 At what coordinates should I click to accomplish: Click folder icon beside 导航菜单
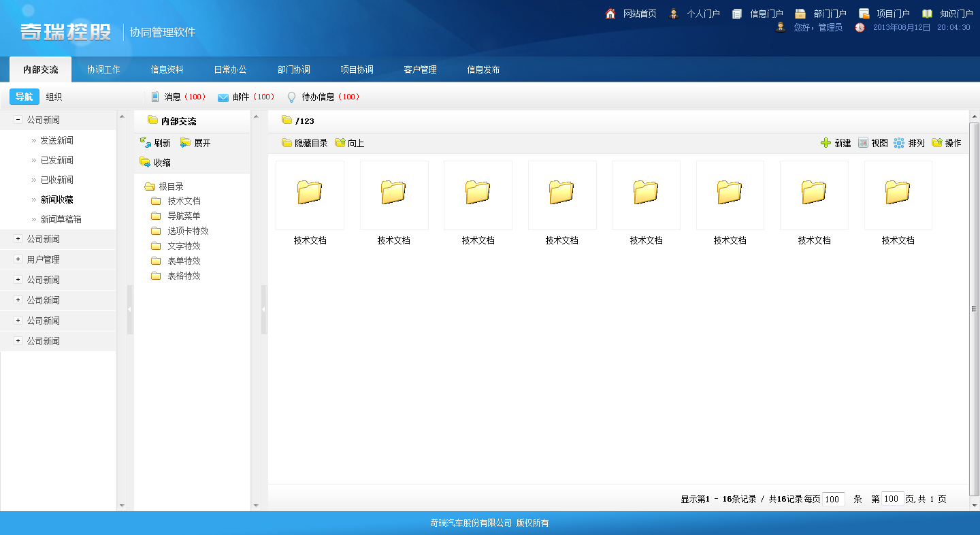pos(156,216)
